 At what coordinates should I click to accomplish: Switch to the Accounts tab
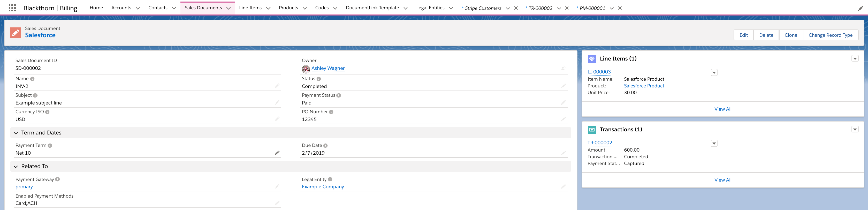(121, 8)
